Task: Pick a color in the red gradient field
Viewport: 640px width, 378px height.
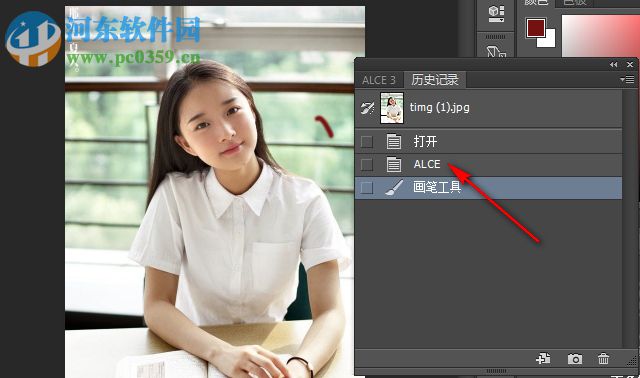Action: coord(600,36)
